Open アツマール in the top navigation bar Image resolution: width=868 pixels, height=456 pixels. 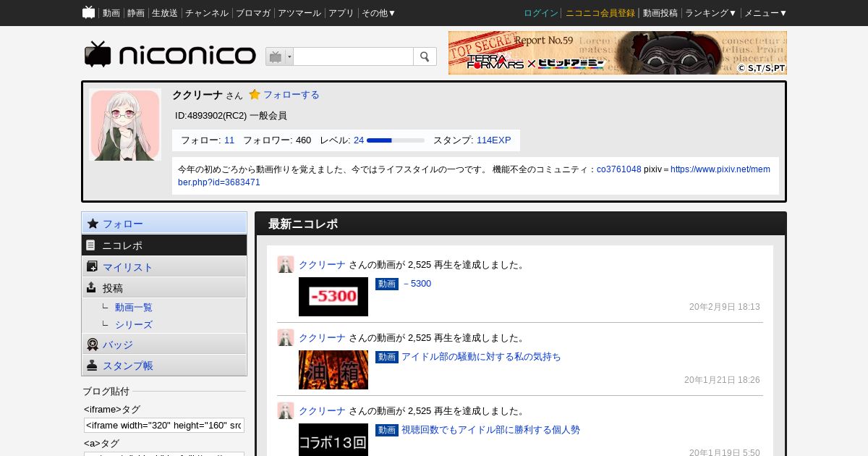[x=299, y=13]
